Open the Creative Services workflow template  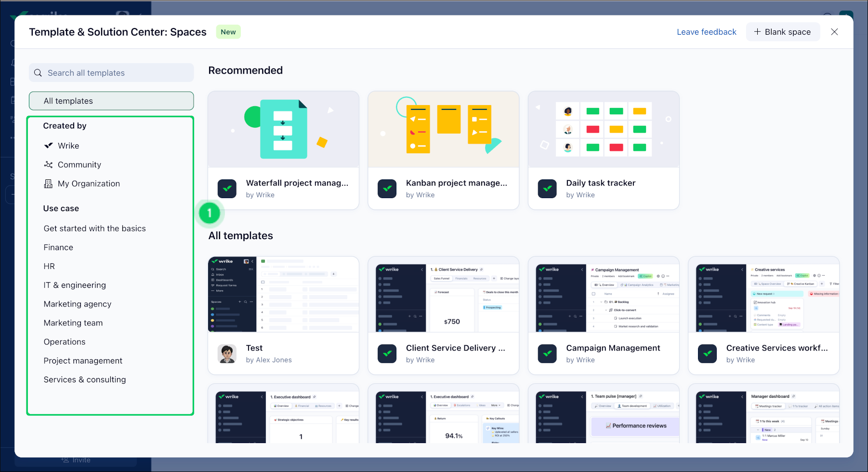763,315
